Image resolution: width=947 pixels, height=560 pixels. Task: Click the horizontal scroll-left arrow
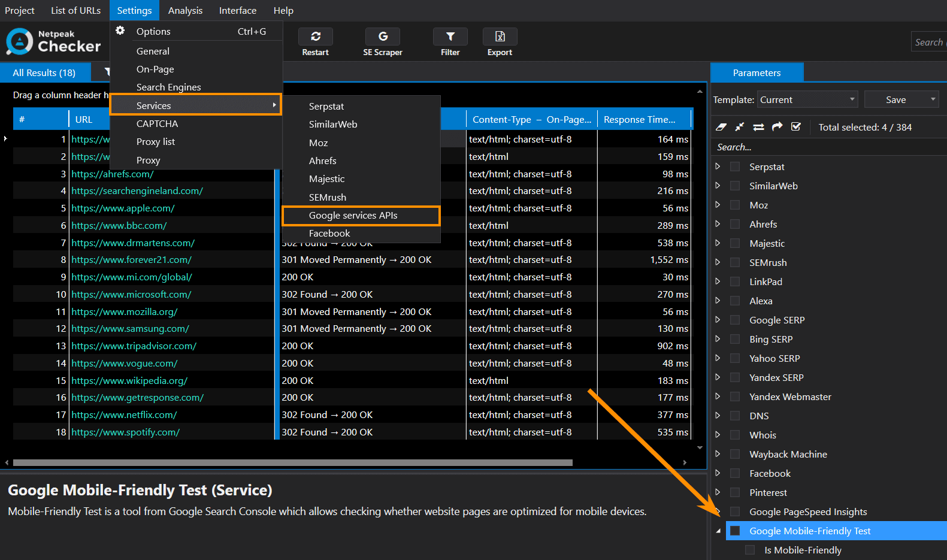[x=7, y=462]
